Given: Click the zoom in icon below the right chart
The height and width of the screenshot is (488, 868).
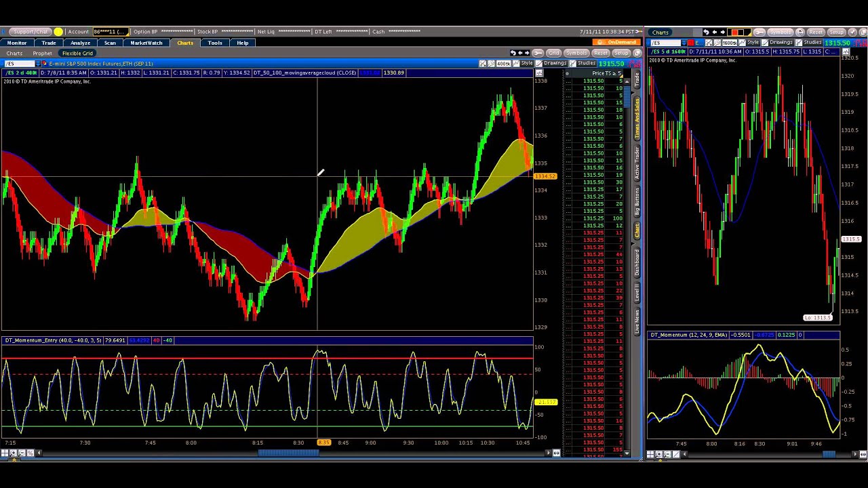Looking at the screenshot, I should (x=658, y=454).
